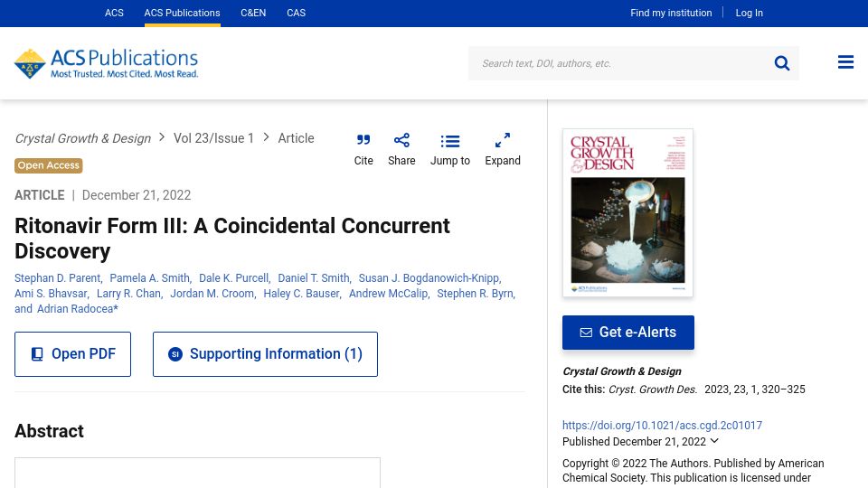Click the date December 21, 2022
Image resolution: width=868 pixels, height=488 pixels.
pyautogui.click(x=137, y=195)
